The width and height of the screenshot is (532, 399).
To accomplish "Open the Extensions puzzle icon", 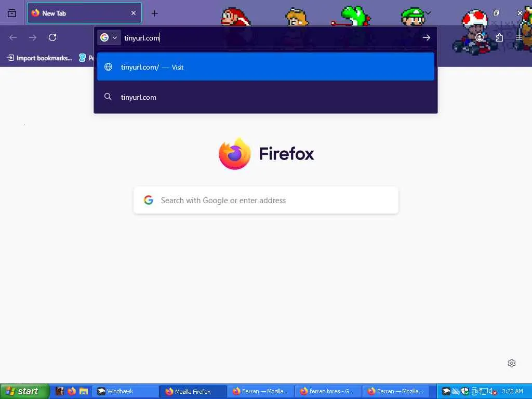I will pos(499,37).
